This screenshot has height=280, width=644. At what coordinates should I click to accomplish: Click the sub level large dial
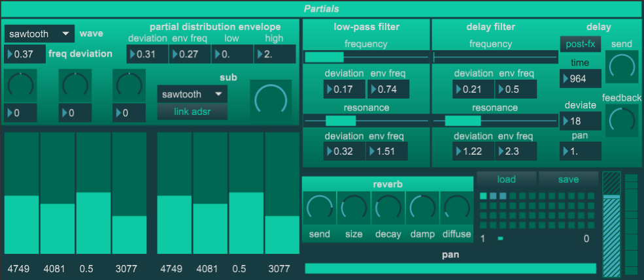271,101
